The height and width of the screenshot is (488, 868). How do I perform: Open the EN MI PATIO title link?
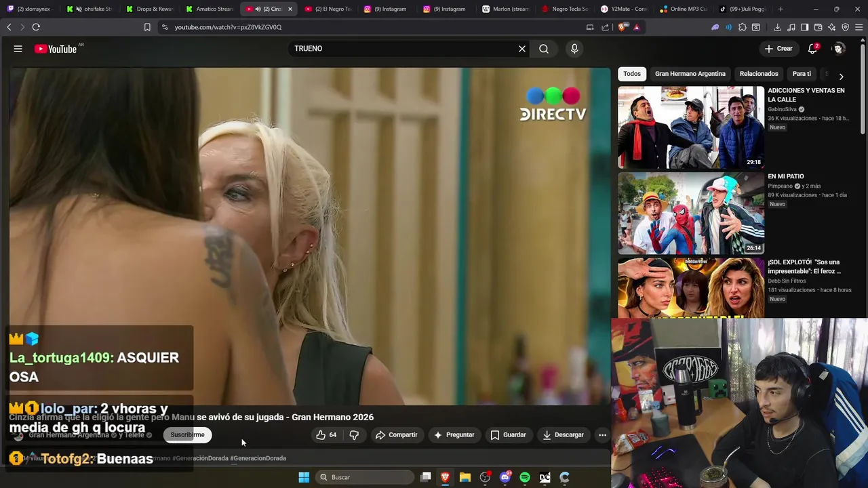[785, 176]
